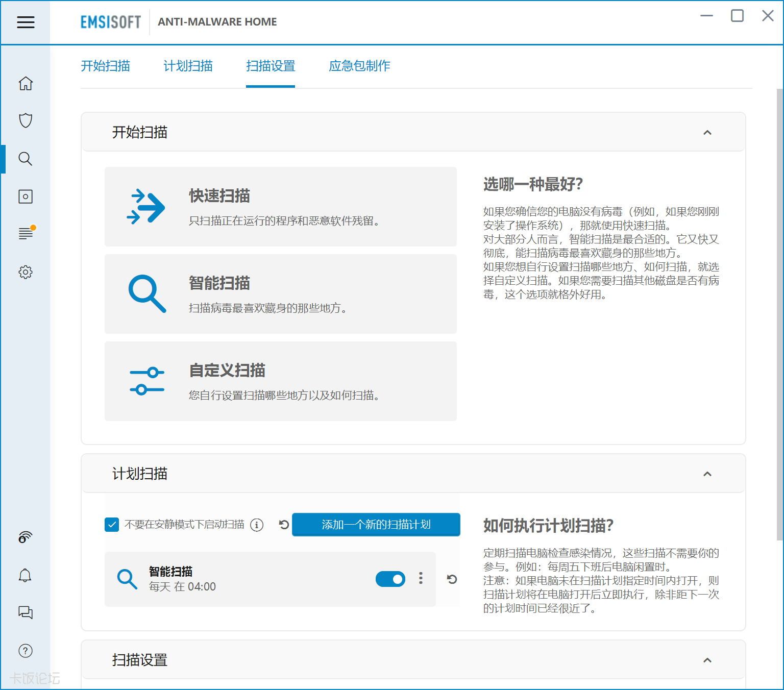Click the help question mark icon

point(26,651)
